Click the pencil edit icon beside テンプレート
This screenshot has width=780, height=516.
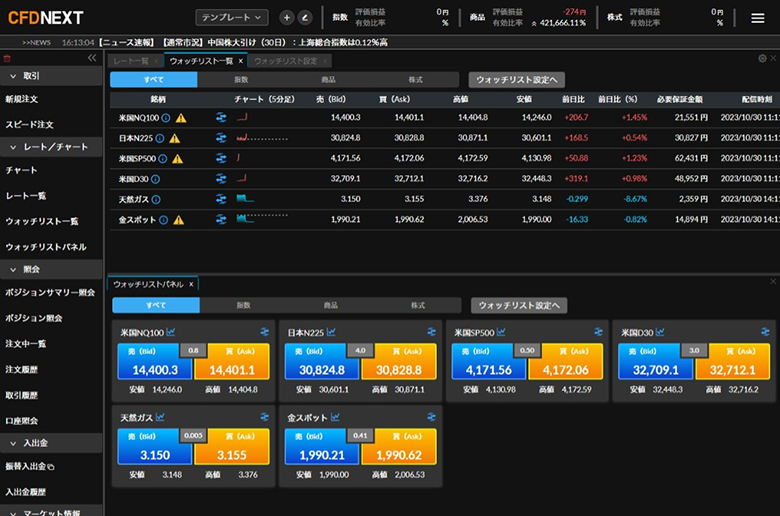304,17
